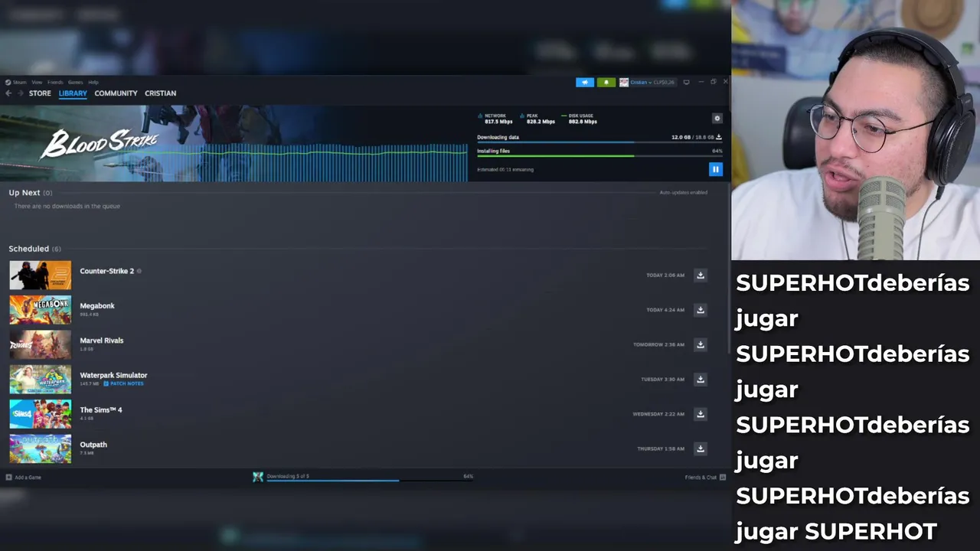This screenshot has width=980, height=551.
Task: Click the PEAK 828.2 Mbps stat
Action: coord(537,119)
